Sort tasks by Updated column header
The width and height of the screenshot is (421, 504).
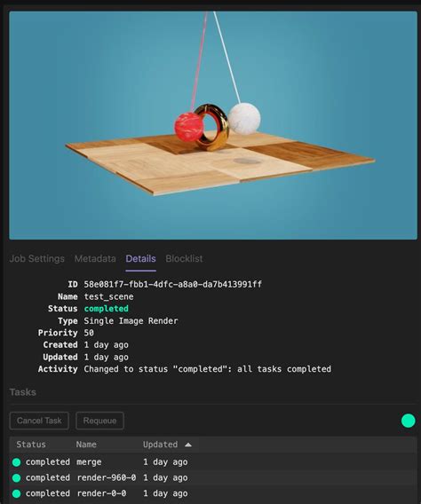160,445
